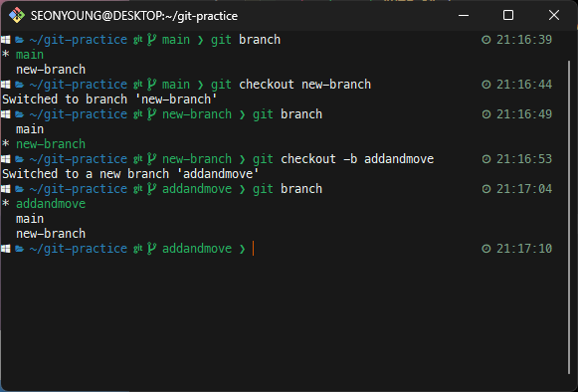This screenshot has width=578, height=392.
Task: Click git icon on the 21:17:10 prompt line
Action: (x=138, y=249)
